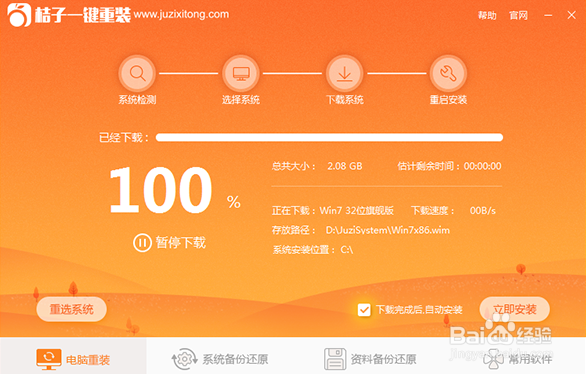Click the storage path D:\JuziSystem\Win7x86.wim

pos(388,230)
